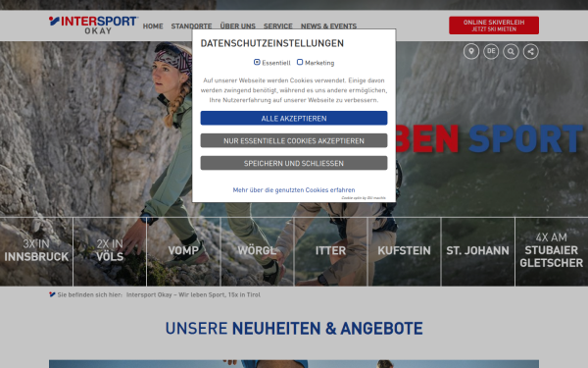Select the 3x in Innsbruck location tile
This screenshot has width=588, height=368.
pyautogui.click(x=36, y=251)
